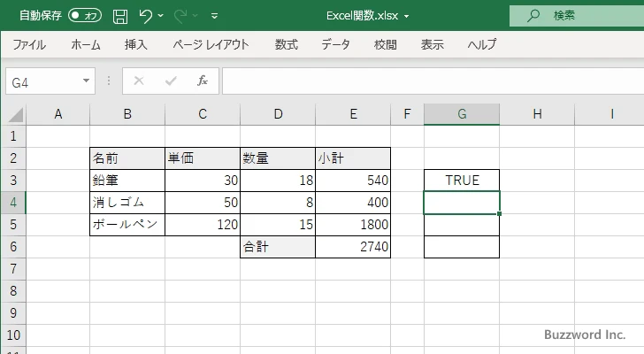Screen dimensions: 644x354
Task: Open the ヘルプ tab
Action: (482, 44)
